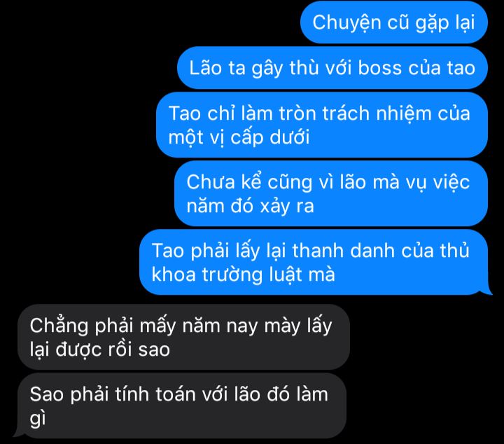Click the word "gì" in the last gray bubble
This screenshot has width=504, height=444.
tap(38, 419)
